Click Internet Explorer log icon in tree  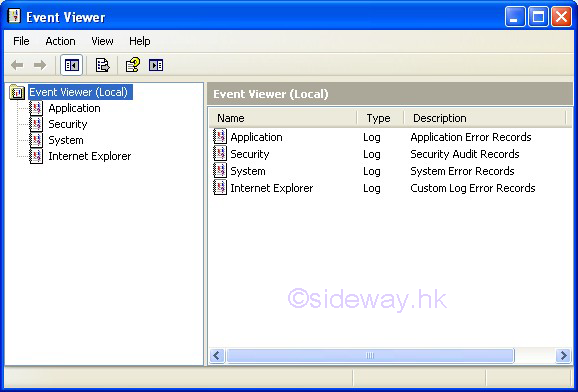(x=36, y=156)
